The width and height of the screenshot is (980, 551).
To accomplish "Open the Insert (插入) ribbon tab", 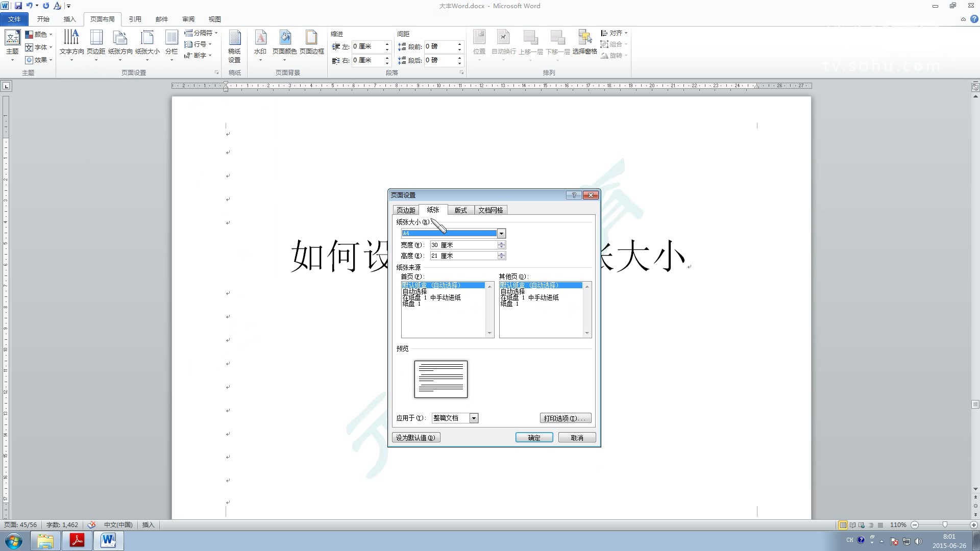I will pos(69,19).
